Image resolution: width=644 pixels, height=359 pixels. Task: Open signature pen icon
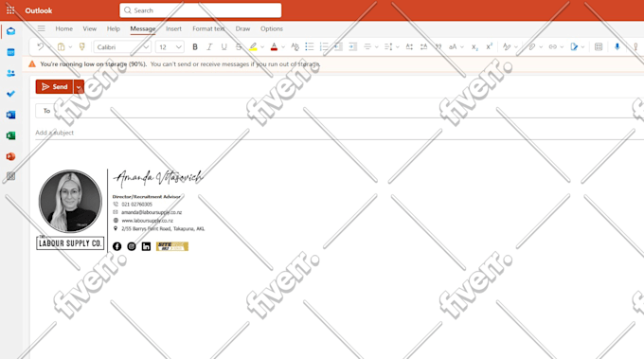[574, 46]
